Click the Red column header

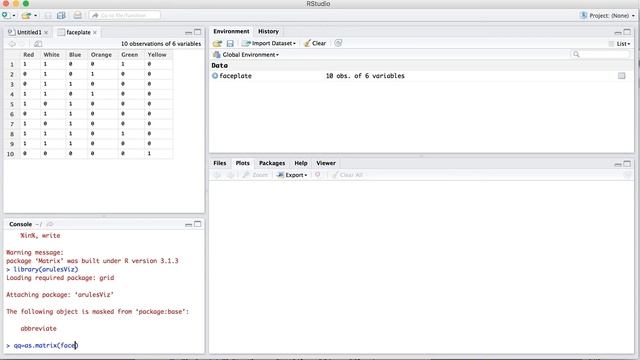(x=29, y=55)
